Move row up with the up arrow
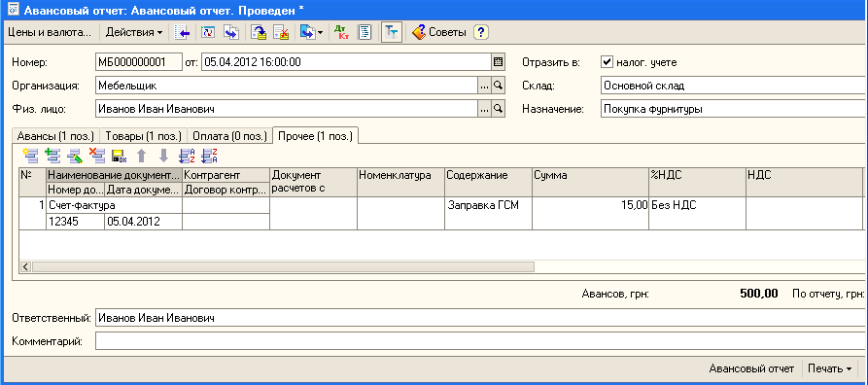The height and width of the screenshot is (385, 868). pyautogui.click(x=141, y=157)
